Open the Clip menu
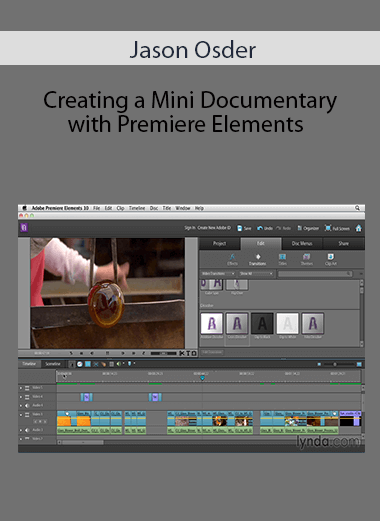The width and height of the screenshot is (380, 521). [x=120, y=208]
